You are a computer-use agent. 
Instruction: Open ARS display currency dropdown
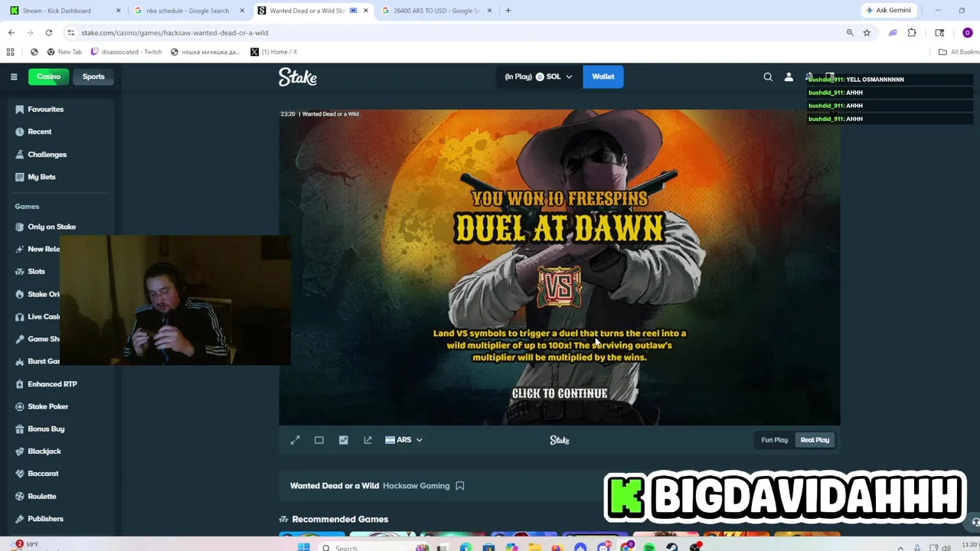click(x=403, y=440)
